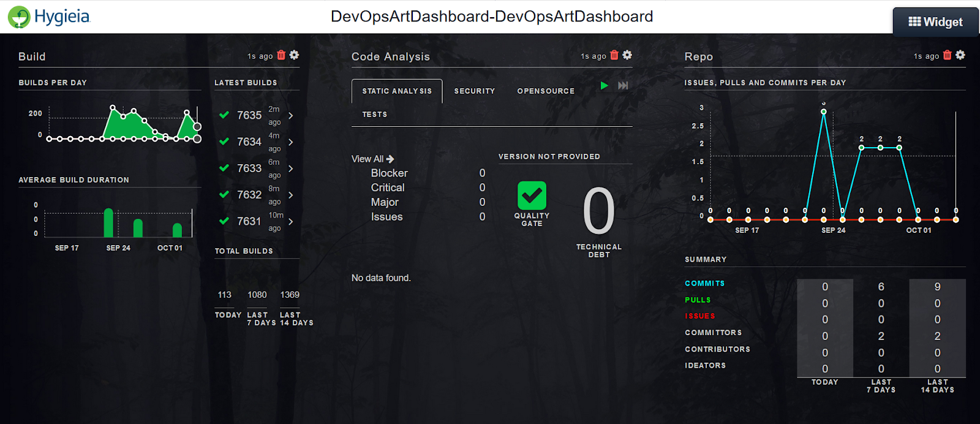980x424 pixels.
Task: Click the Pulls legend label
Action: pos(698,300)
